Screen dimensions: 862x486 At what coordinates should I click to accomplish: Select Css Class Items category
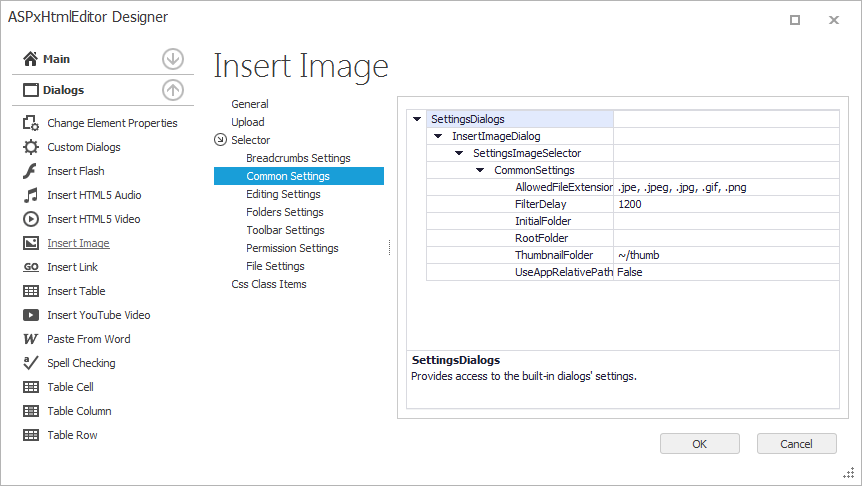pyautogui.click(x=269, y=284)
